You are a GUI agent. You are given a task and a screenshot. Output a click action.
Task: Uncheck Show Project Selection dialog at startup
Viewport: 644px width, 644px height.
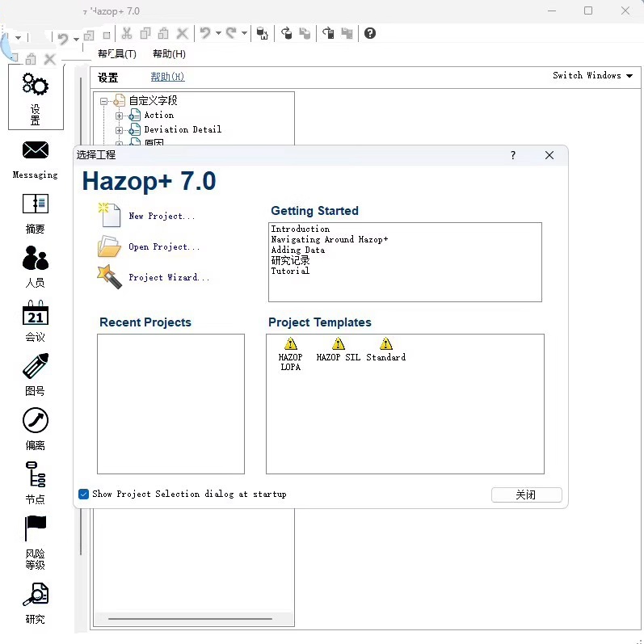coord(83,494)
